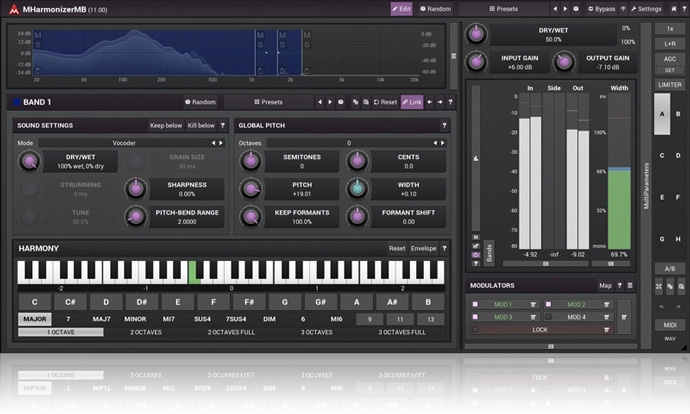Image resolution: width=690 pixels, height=414 pixels.
Task: Enable the MOD 4 modulator checkbox
Action: 548,316
